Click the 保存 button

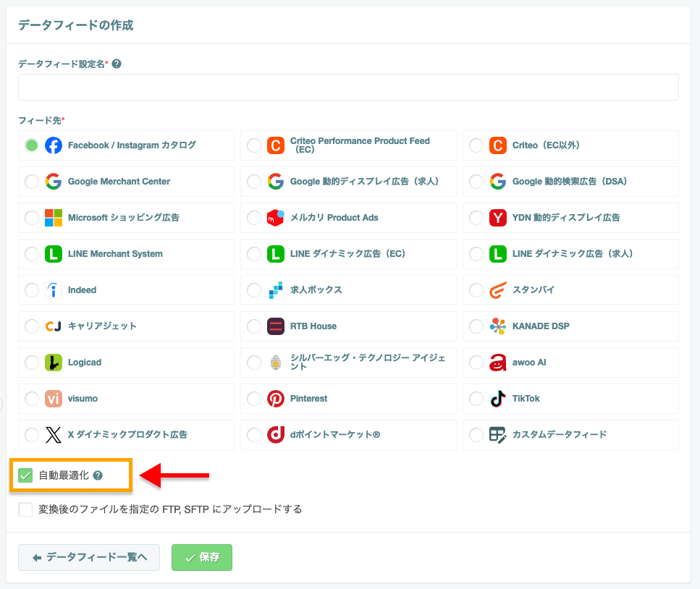[202, 557]
